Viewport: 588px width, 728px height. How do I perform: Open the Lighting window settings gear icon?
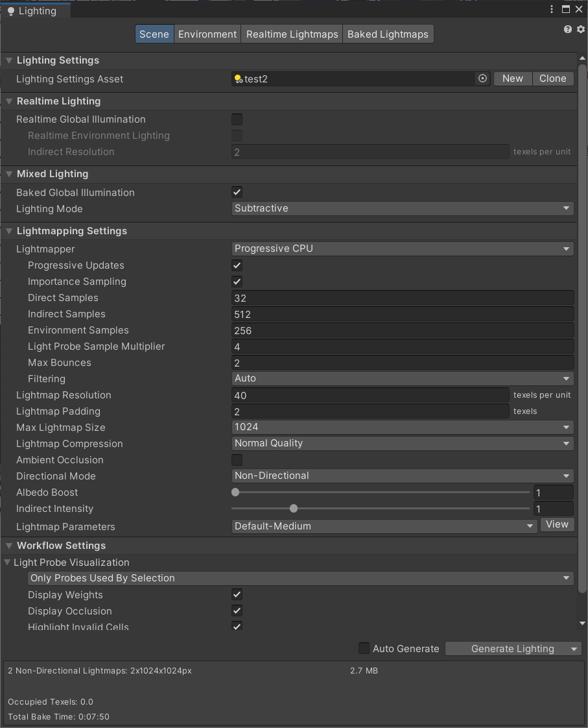(x=580, y=29)
